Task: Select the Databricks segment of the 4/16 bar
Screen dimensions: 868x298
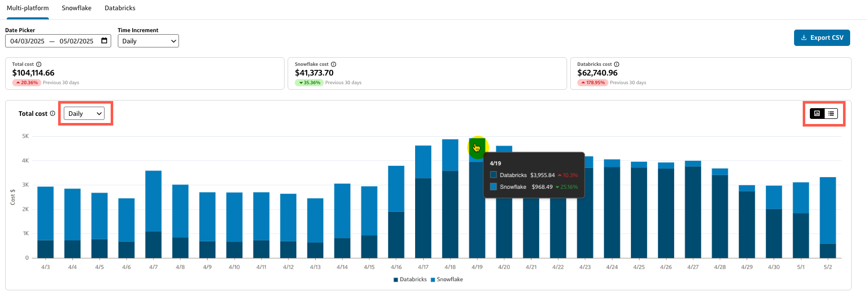Action: pos(396,235)
